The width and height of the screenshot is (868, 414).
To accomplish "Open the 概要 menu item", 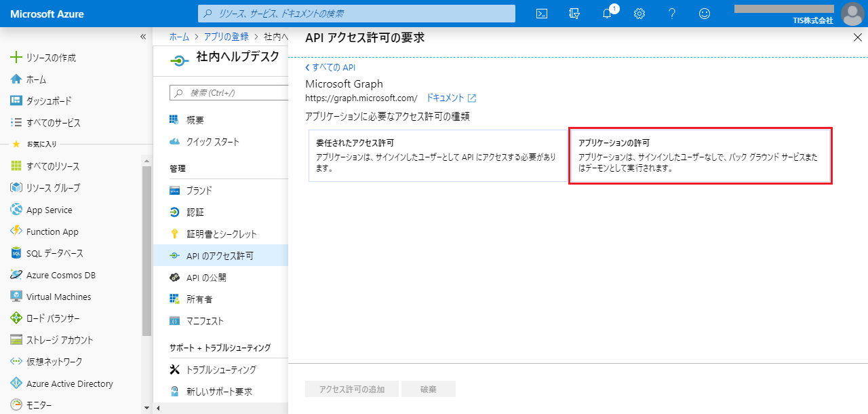I will point(221,120).
